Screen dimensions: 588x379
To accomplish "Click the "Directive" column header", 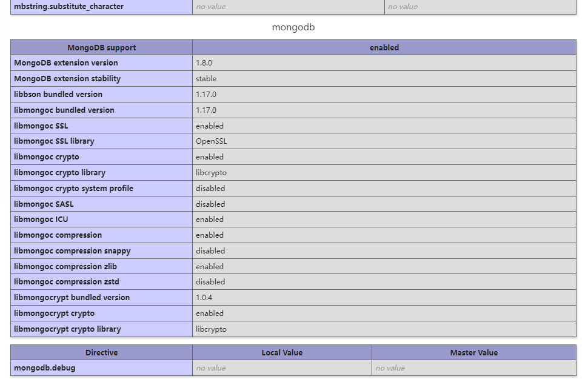I will [x=102, y=353].
